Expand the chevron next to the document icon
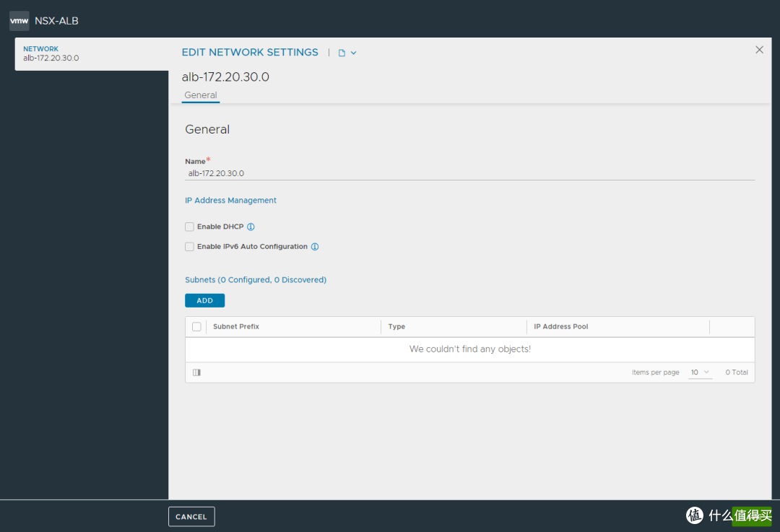The height and width of the screenshot is (532, 780). click(x=354, y=53)
